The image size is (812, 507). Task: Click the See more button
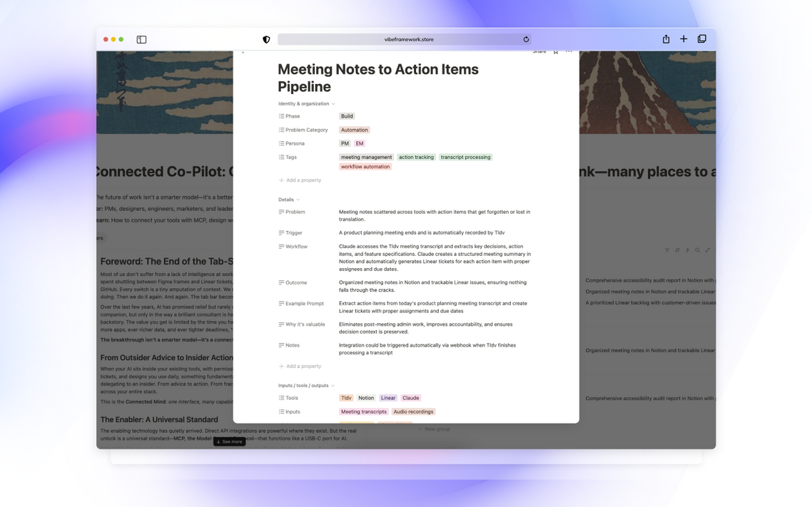pyautogui.click(x=230, y=442)
